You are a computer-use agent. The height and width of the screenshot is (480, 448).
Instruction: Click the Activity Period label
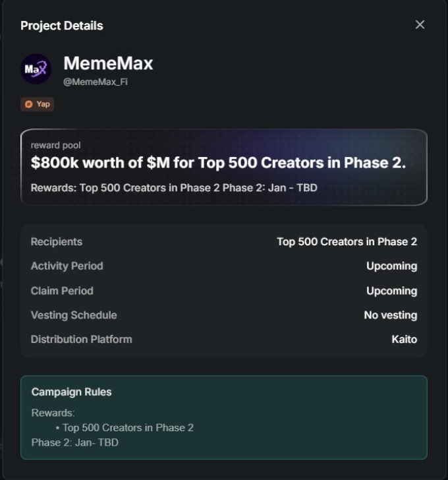[x=67, y=266]
